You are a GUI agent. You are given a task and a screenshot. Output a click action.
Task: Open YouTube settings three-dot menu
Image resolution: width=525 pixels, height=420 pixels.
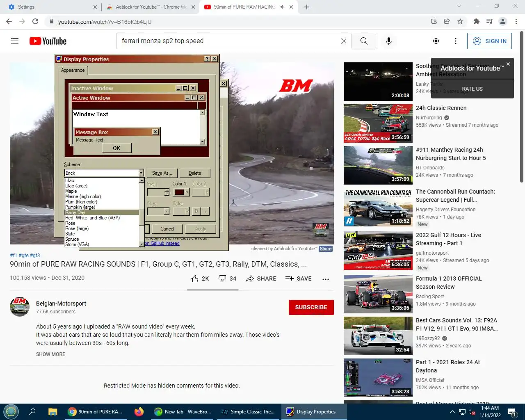(x=456, y=41)
